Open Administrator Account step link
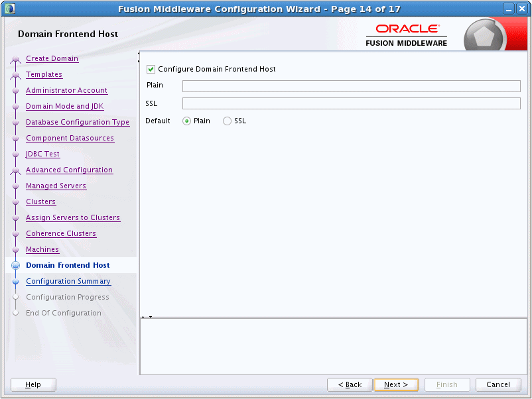This screenshot has width=532, height=399. [x=66, y=90]
